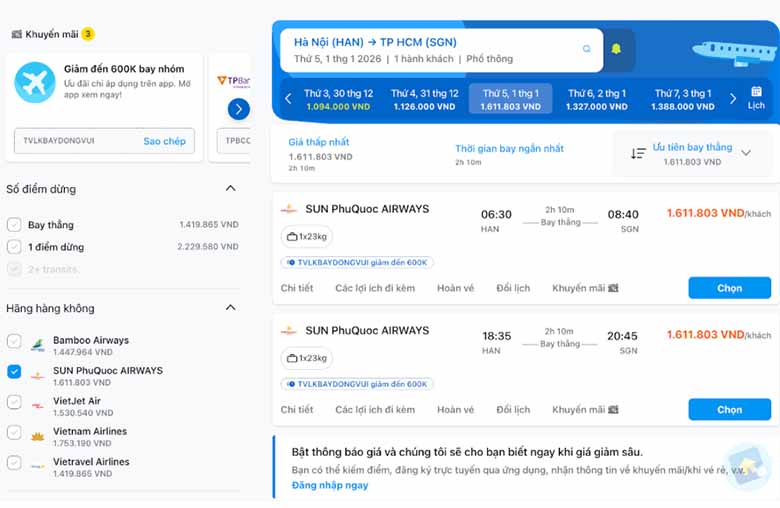Open Đổi lịch tab on 06:30 flight
780x508 pixels.
tap(513, 288)
